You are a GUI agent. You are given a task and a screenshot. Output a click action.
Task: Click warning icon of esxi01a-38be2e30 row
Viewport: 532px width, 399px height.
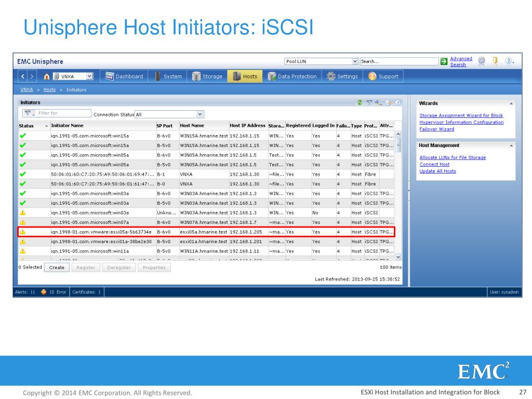coord(23,242)
